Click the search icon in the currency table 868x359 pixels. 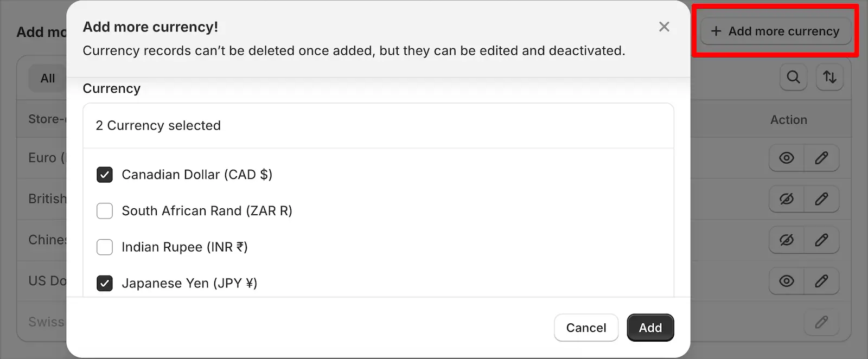[x=793, y=77]
